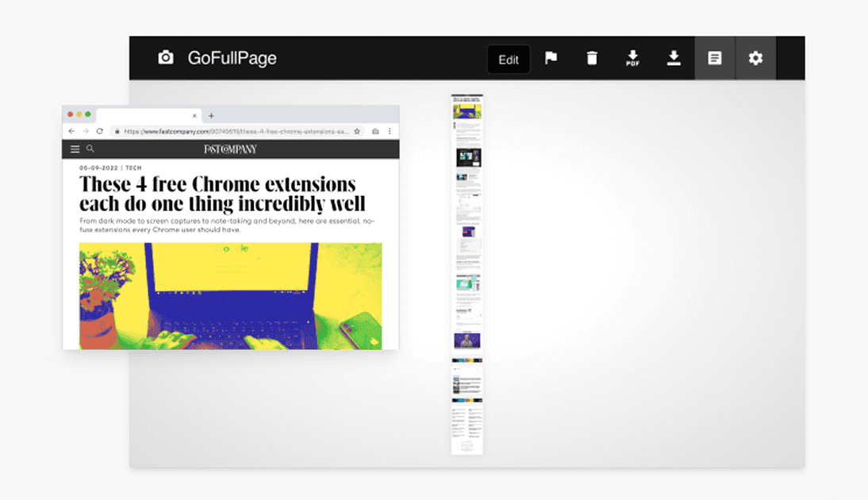Bookmark the page via the star icon

[x=356, y=130]
